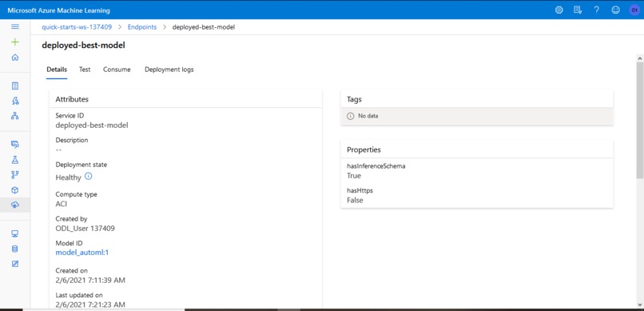The width and height of the screenshot is (644, 311).
Task: Open Experiments flask icon in sidebar
Action: pyautogui.click(x=15, y=159)
